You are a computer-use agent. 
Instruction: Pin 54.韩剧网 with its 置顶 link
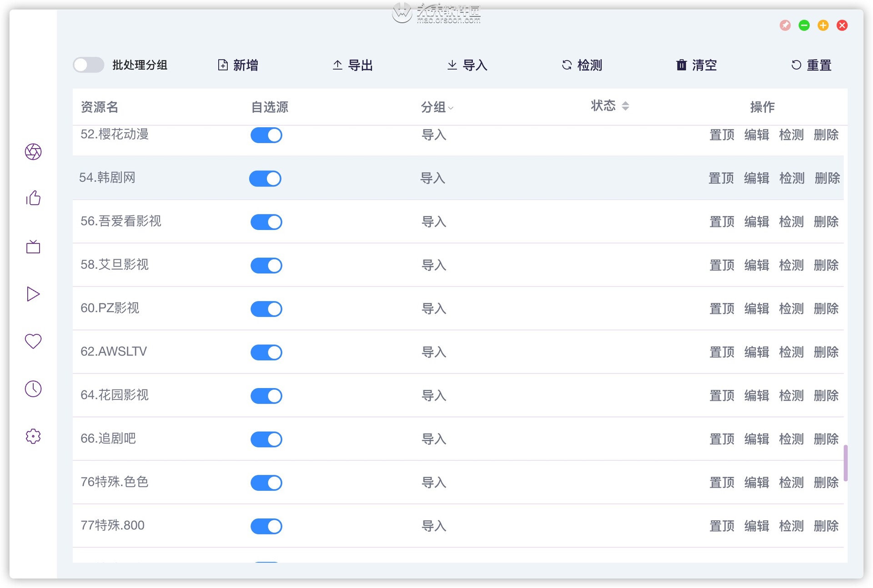721,178
